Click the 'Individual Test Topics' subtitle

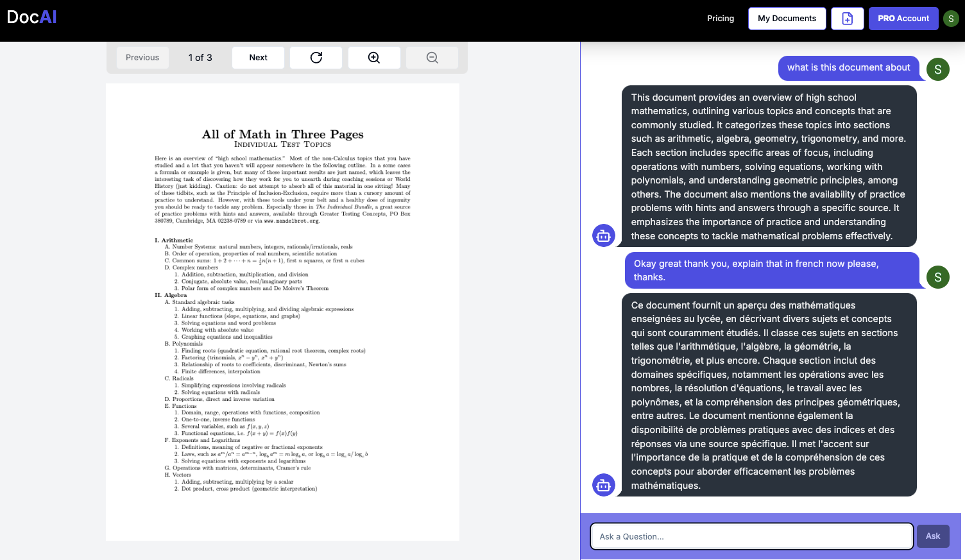[x=283, y=145]
